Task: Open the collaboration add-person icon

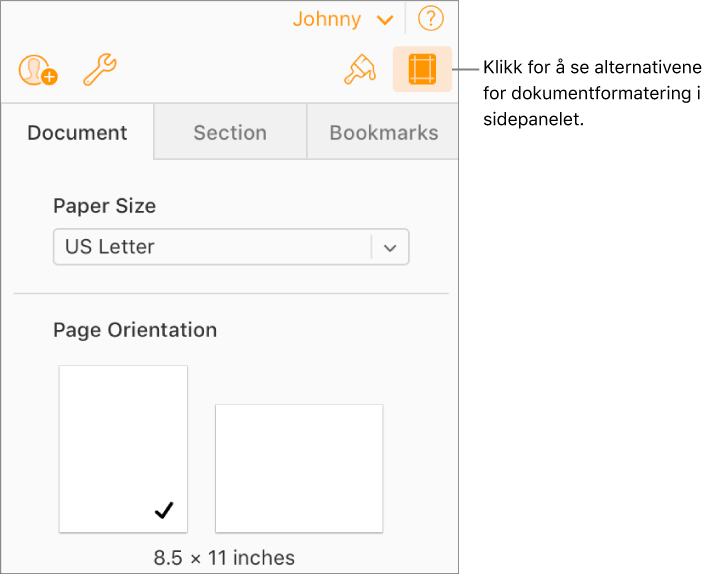Action: pos(38,70)
